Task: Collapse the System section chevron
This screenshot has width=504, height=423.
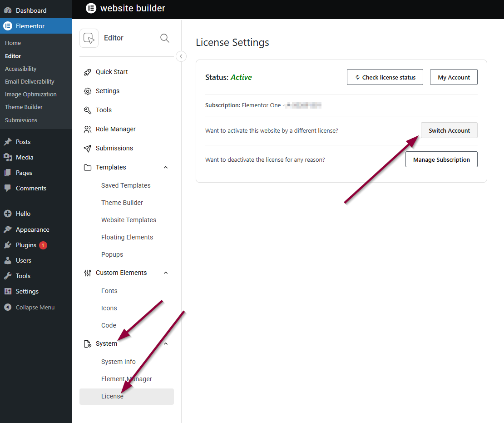Action: click(x=166, y=343)
